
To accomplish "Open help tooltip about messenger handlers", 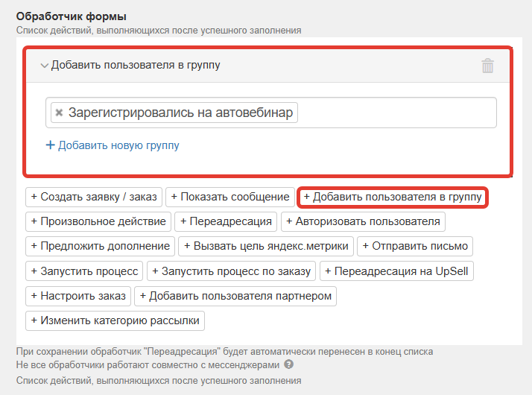I will (x=289, y=364).
